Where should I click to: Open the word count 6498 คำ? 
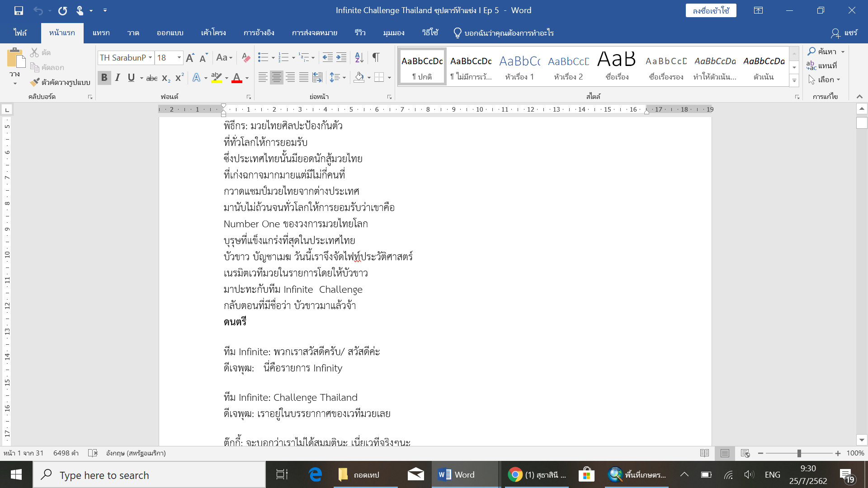pyautogui.click(x=66, y=453)
